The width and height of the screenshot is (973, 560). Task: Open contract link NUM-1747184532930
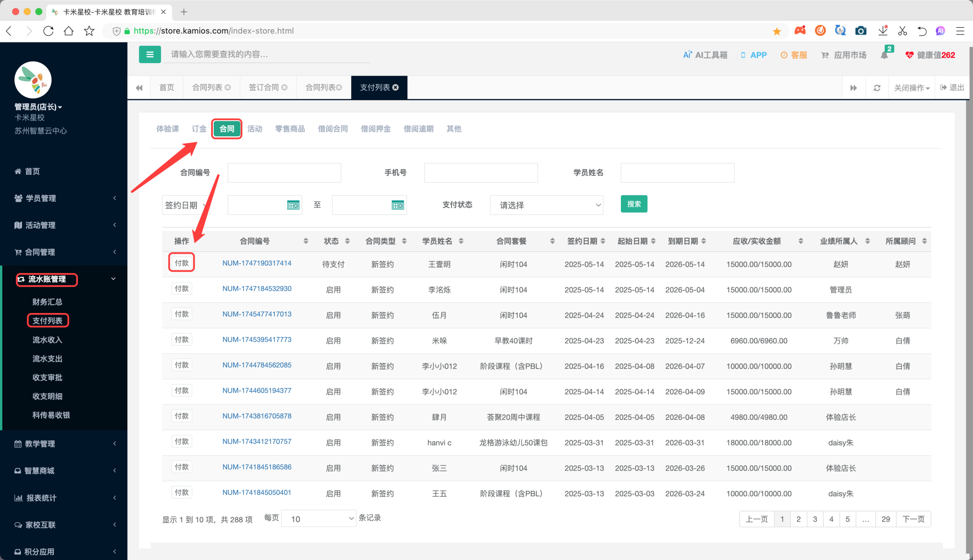(257, 288)
